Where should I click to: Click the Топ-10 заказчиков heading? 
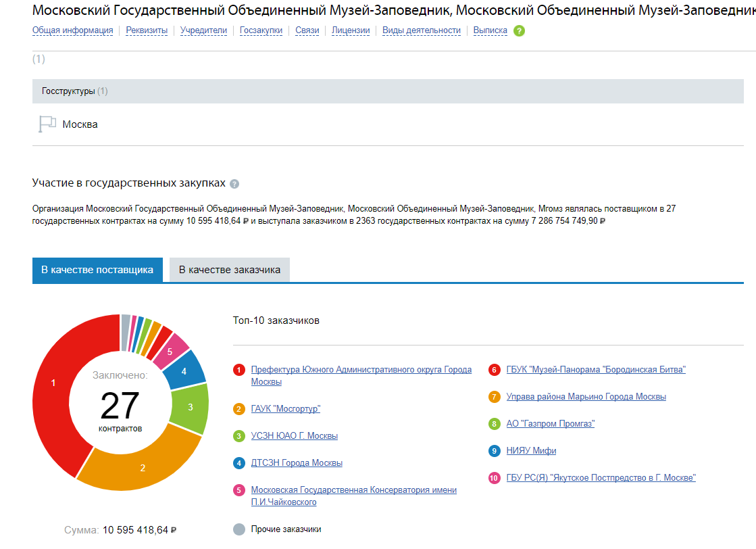point(276,320)
